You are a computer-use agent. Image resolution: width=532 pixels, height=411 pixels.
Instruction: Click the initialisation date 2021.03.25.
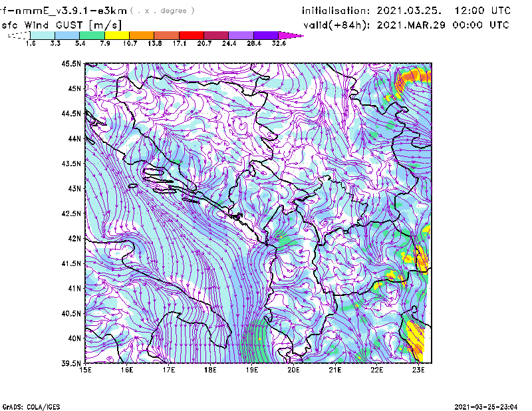tap(409, 11)
